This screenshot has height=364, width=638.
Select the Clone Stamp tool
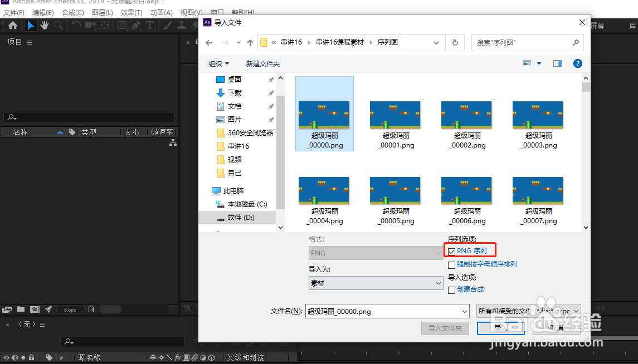coord(182,26)
